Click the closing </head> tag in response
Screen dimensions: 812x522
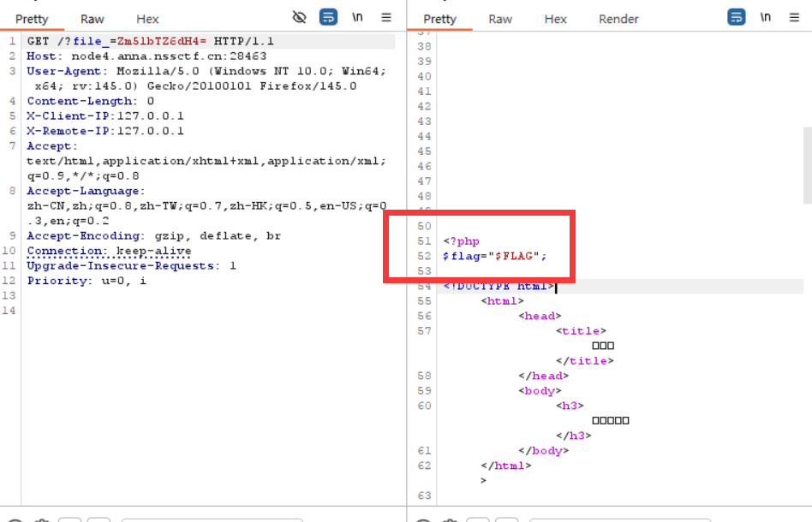[543, 377]
